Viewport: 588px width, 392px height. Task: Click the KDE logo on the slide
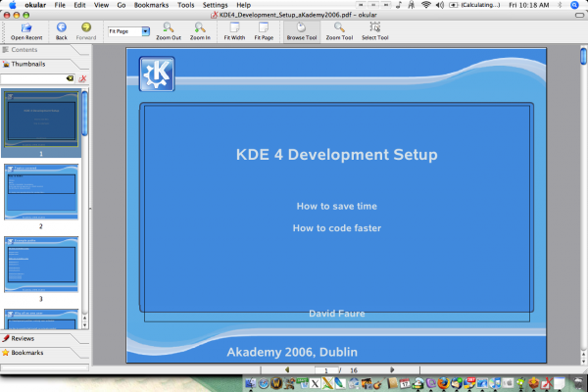pyautogui.click(x=157, y=73)
